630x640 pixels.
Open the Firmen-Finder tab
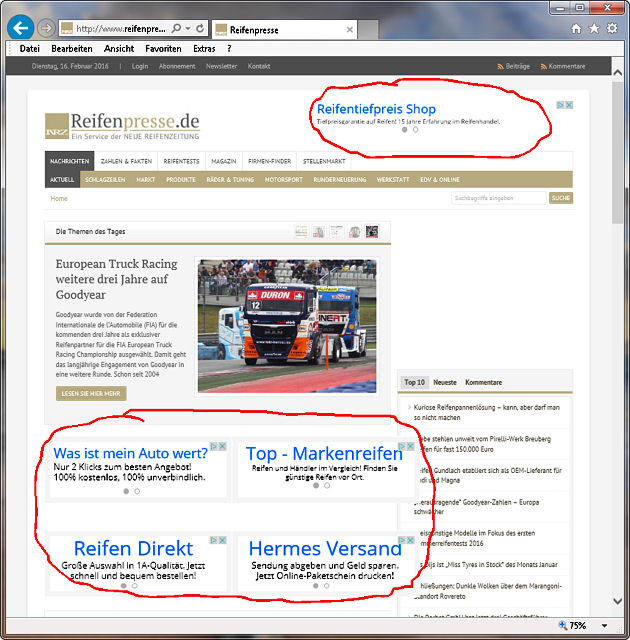click(270, 161)
